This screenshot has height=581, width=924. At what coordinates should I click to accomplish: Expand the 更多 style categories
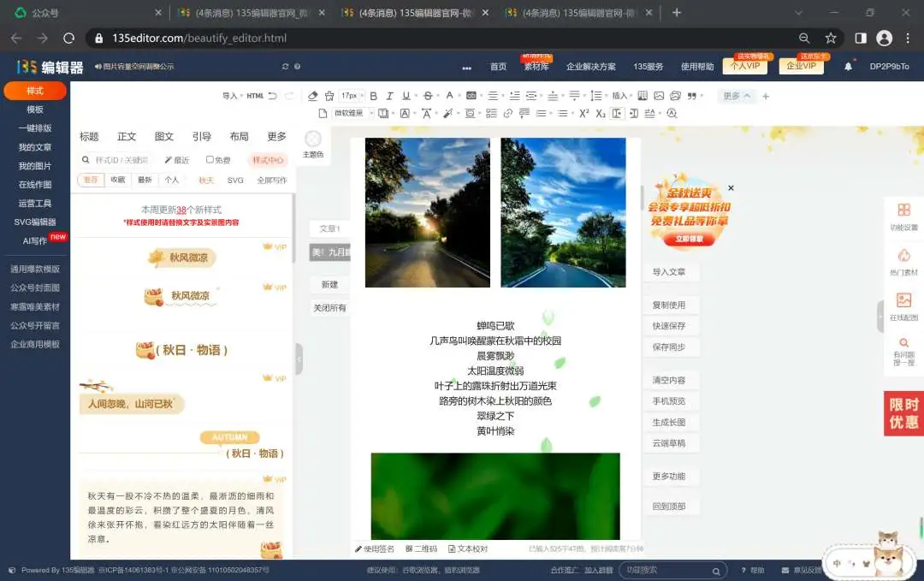pyautogui.click(x=276, y=137)
